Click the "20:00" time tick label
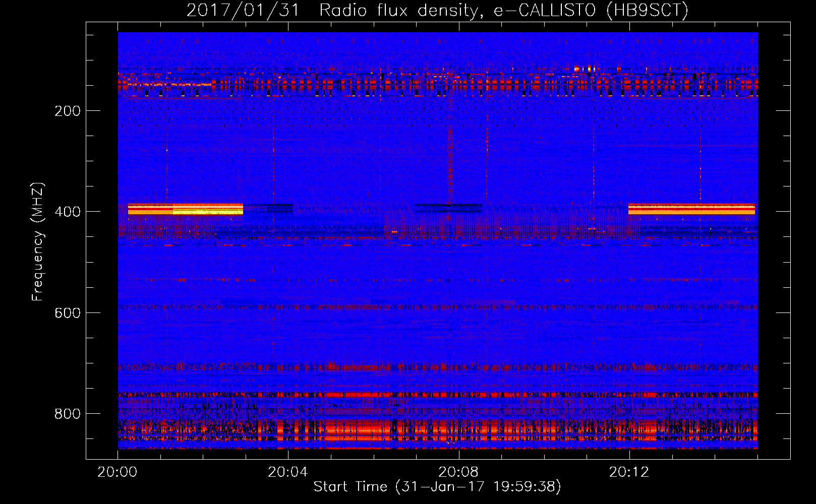Image resolution: width=816 pixels, height=504 pixels. pos(118,472)
